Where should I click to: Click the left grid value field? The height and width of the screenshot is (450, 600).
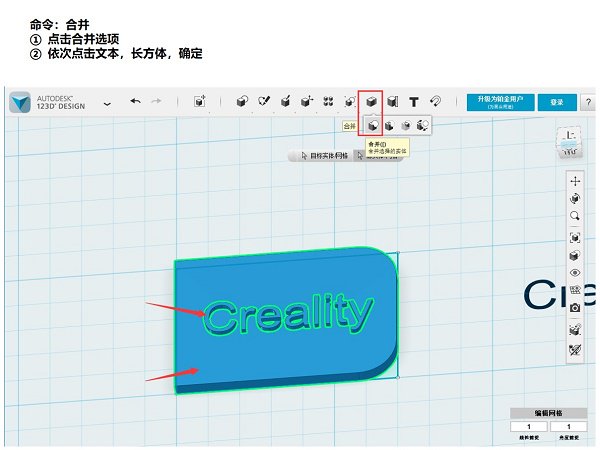(x=529, y=427)
